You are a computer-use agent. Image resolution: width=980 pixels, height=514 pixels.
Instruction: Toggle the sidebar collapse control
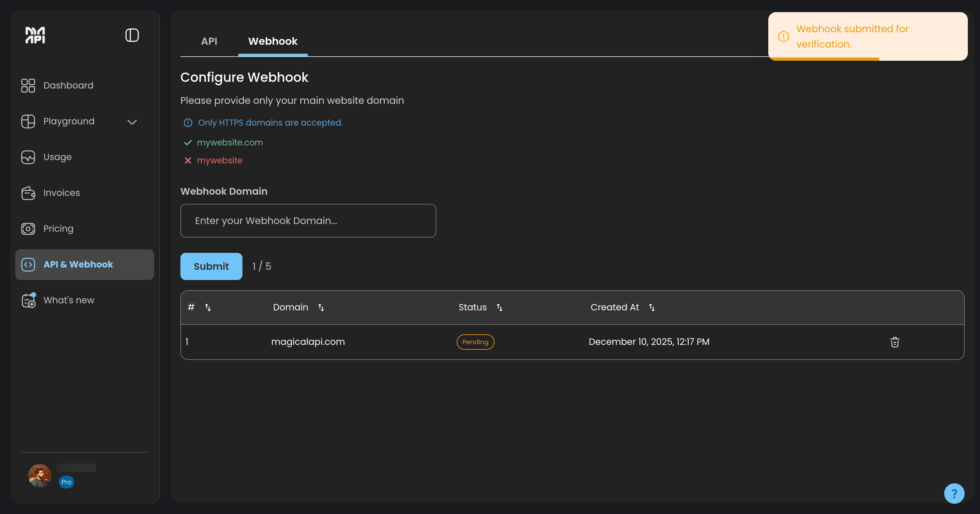(x=132, y=35)
